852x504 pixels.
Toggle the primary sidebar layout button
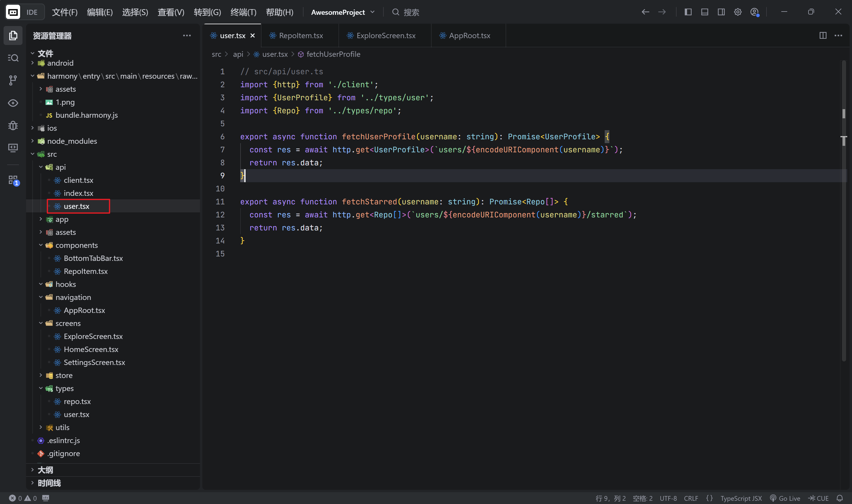(x=688, y=12)
